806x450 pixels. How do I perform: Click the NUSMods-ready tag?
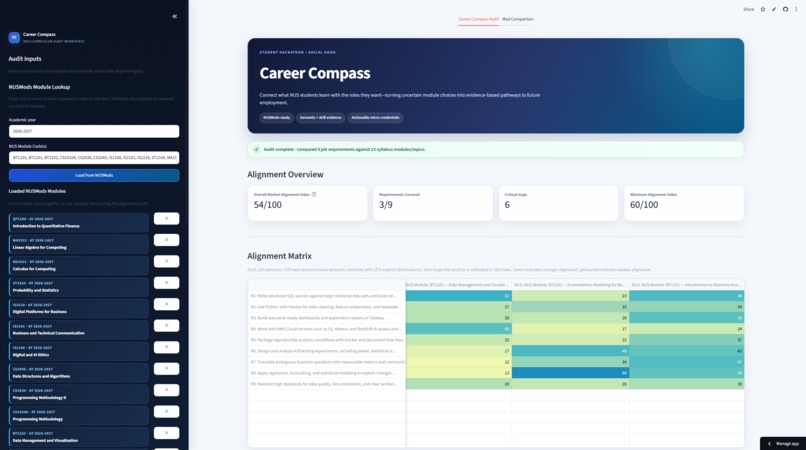point(277,118)
